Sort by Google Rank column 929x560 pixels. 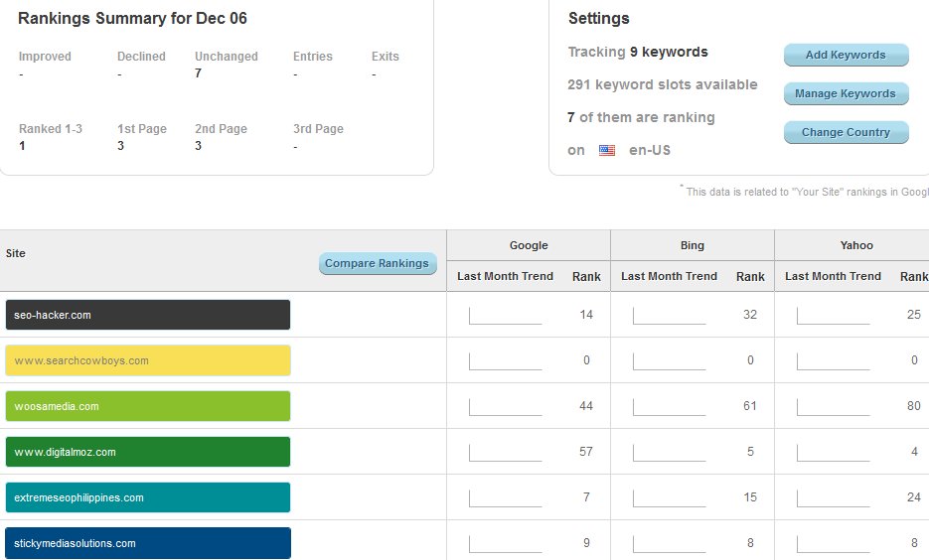[x=586, y=276]
